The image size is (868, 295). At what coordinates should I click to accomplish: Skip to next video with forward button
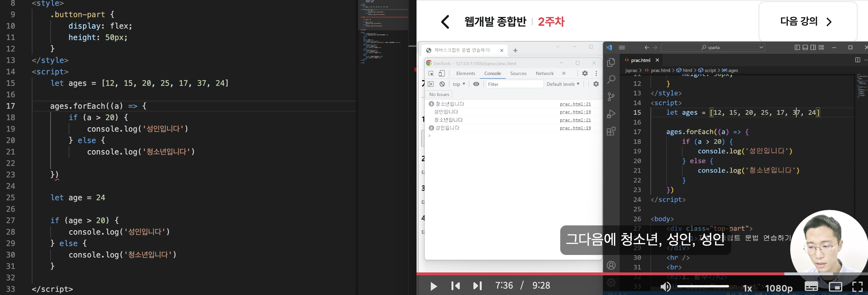pos(478,286)
